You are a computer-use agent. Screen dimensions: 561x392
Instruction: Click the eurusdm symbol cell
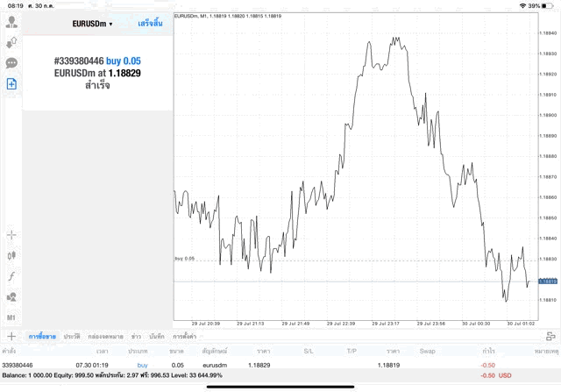[x=215, y=365]
